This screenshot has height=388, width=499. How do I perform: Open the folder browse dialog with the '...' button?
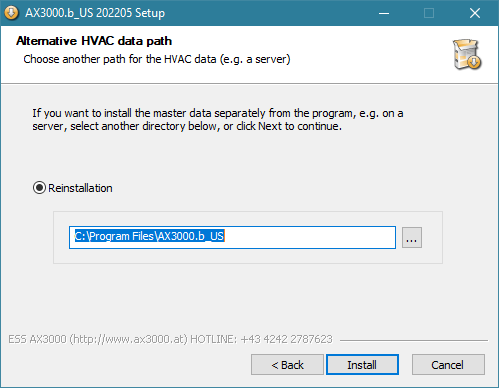(x=412, y=237)
